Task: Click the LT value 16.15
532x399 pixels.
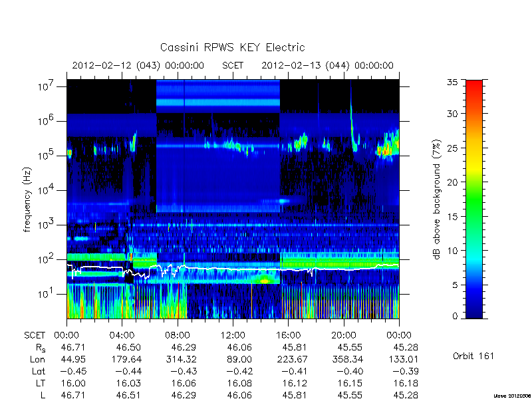Action: [350, 383]
